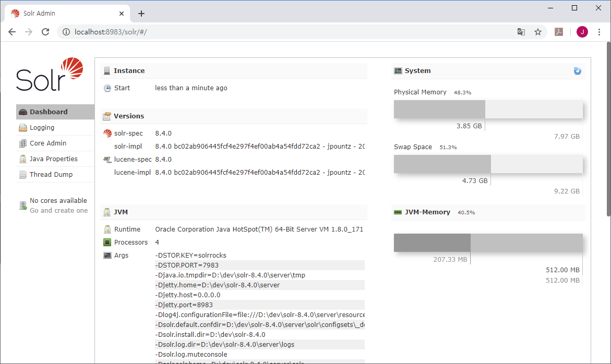Click the Runtime Java HotSpot value
The width and height of the screenshot is (611, 364).
[259, 229]
